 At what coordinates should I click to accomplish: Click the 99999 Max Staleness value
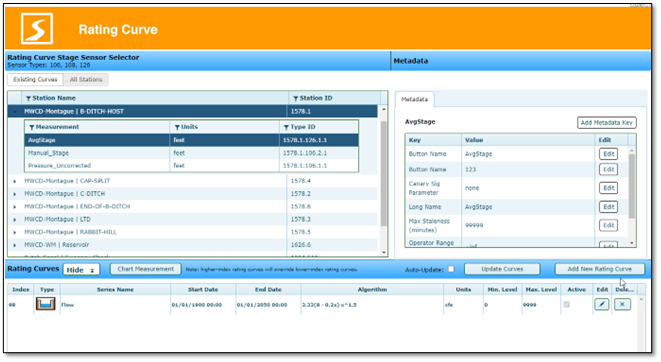[474, 225]
